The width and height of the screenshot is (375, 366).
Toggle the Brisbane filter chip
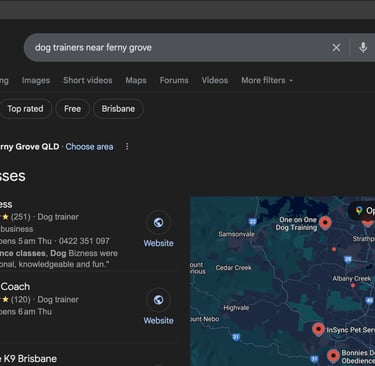118,109
